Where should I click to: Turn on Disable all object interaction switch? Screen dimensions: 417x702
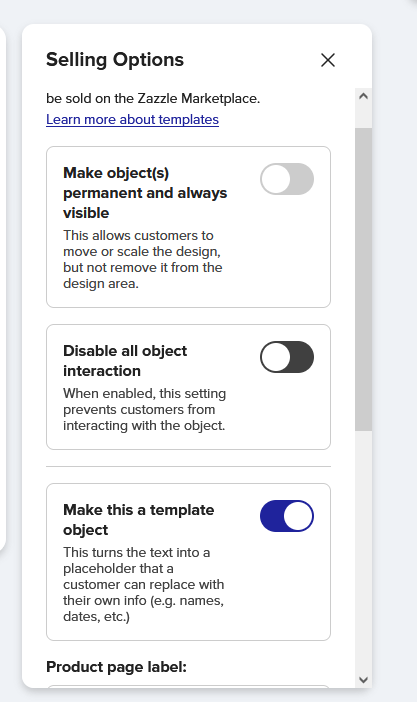coord(287,357)
